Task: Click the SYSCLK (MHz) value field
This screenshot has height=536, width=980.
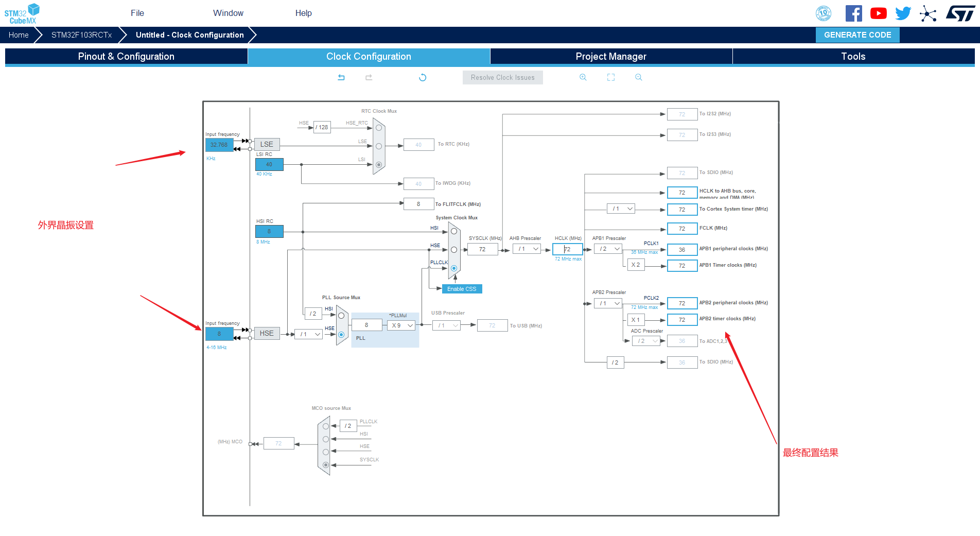Action: click(482, 249)
